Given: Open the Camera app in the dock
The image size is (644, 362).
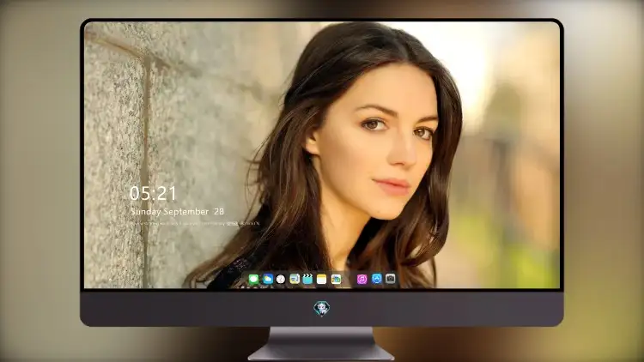Looking at the screenshot, I should (x=391, y=279).
